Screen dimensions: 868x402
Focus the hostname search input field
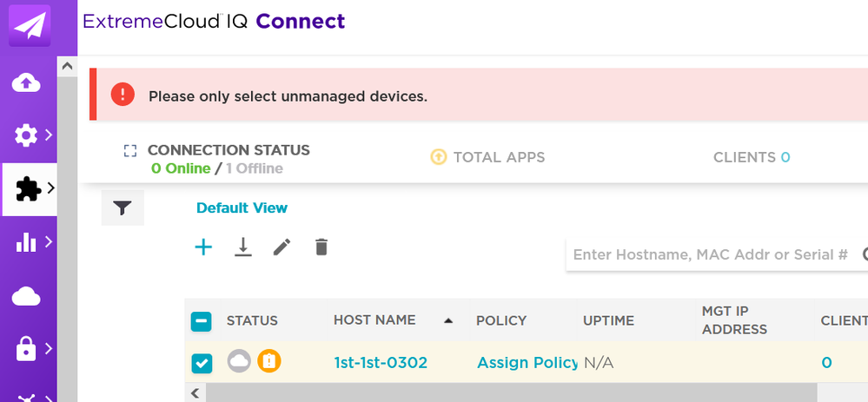[x=712, y=254]
